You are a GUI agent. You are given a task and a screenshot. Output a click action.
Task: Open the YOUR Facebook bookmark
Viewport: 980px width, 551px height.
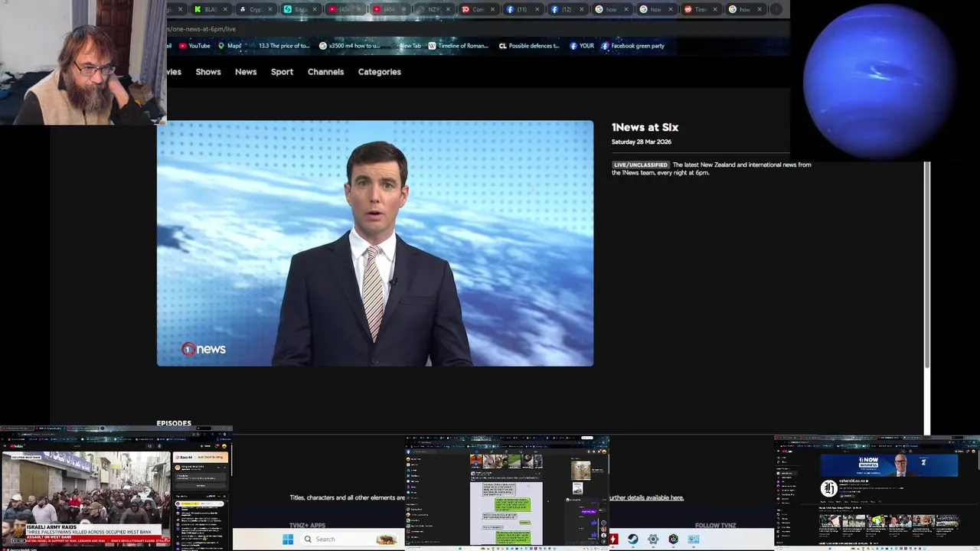[x=582, y=46]
